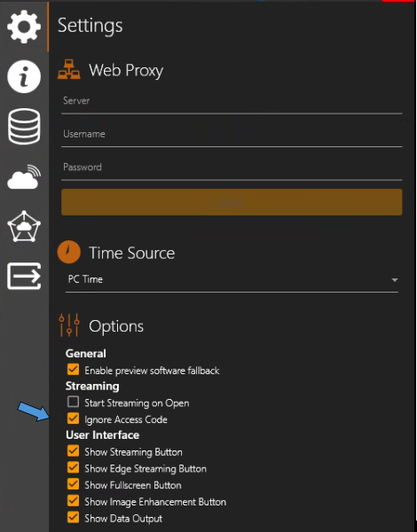417x532 pixels.
Task: Open the edge cloud network sidebar icon
Action: 24,226
